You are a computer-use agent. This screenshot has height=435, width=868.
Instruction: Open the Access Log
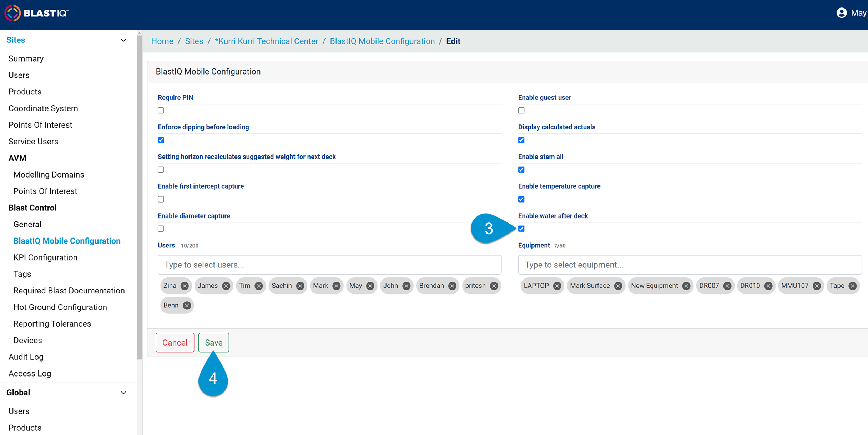click(30, 374)
